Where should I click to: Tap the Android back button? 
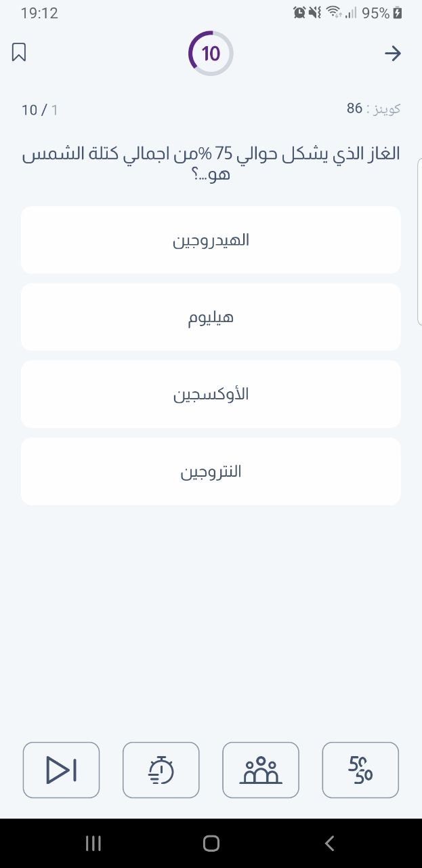(330, 843)
